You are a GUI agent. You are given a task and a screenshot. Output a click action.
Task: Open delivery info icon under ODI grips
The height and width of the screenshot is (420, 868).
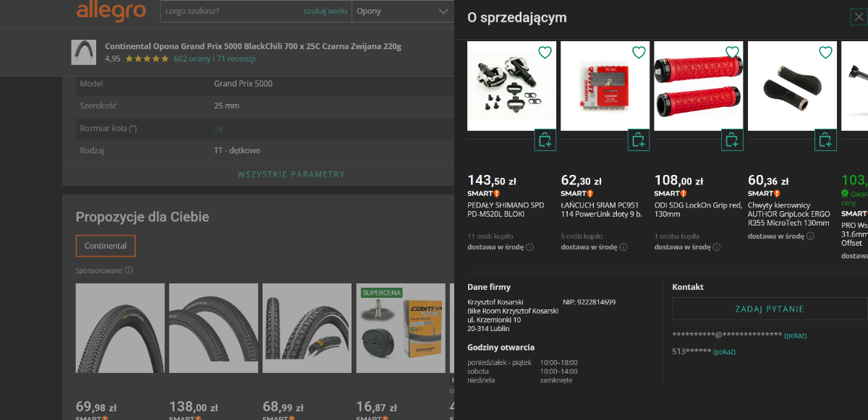click(717, 247)
